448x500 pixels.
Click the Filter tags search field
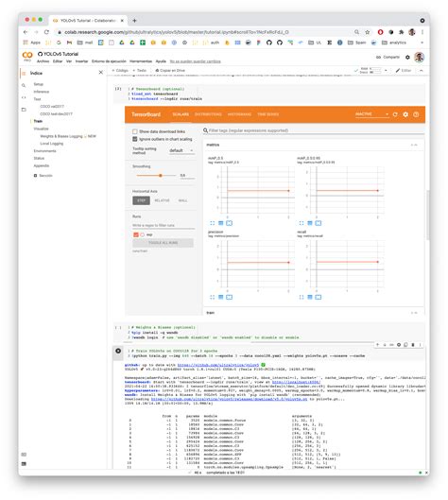point(314,130)
